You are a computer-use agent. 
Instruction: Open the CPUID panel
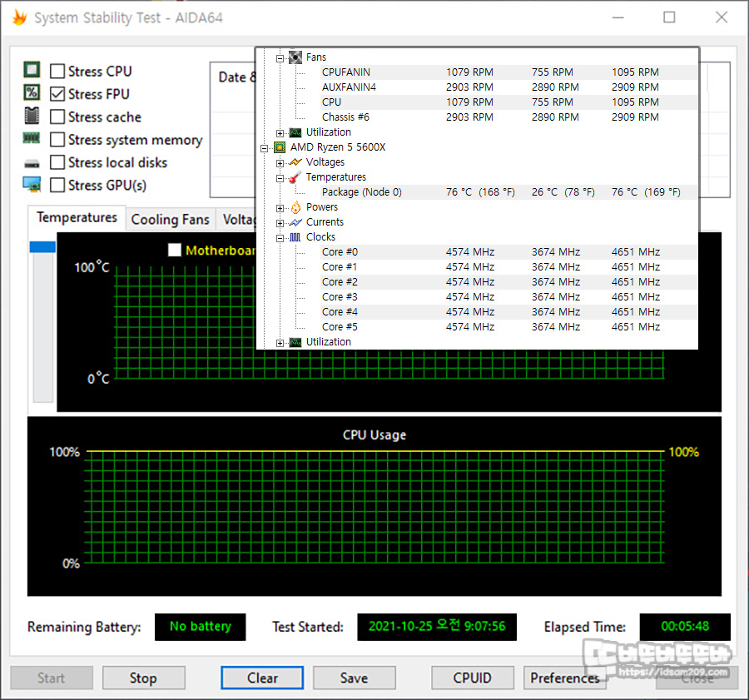point(473,678)
